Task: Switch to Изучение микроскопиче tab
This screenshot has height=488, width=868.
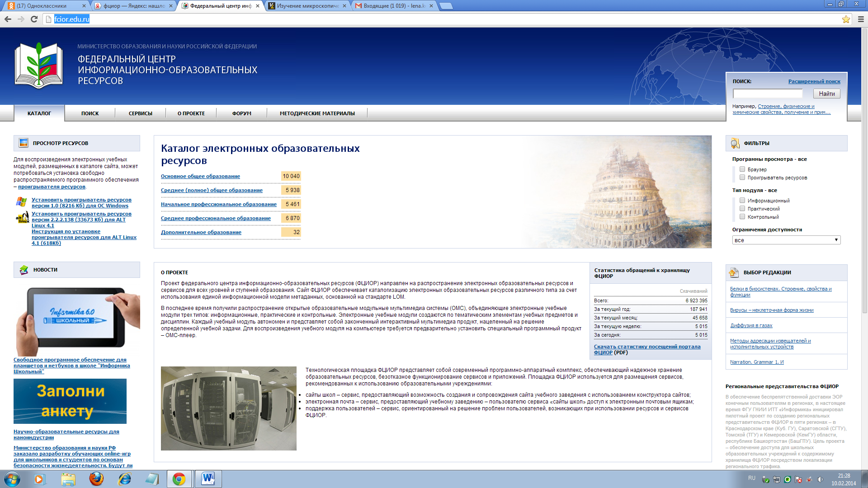Action: pyautogui.click(x=307, y=6)
